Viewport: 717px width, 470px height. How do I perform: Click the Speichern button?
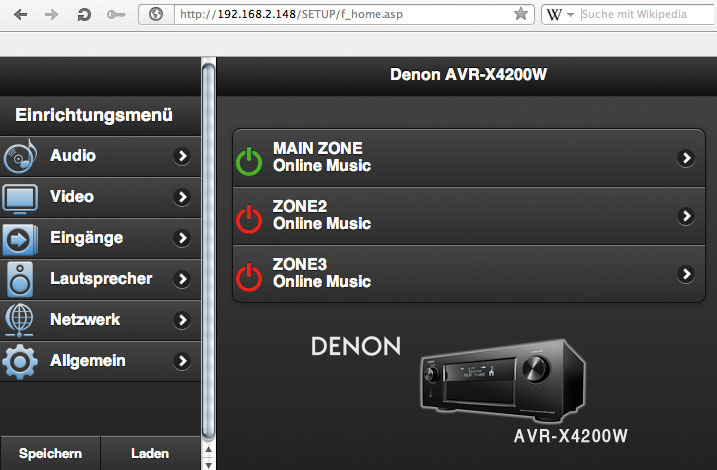click(x=50, y=454)
